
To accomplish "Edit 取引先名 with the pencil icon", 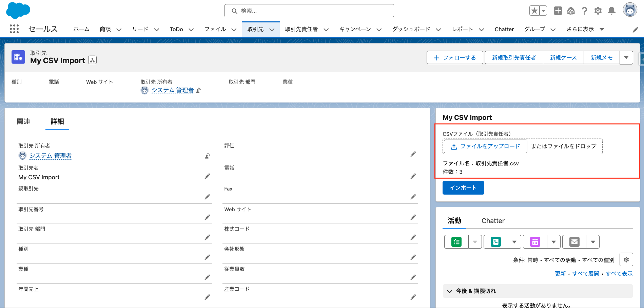I will [x=207, y=176].
